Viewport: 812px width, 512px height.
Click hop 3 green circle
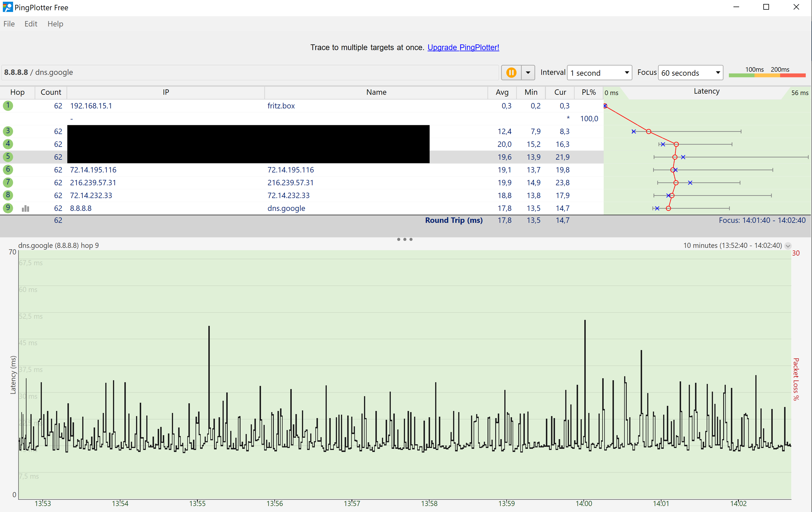coord(8,131)
